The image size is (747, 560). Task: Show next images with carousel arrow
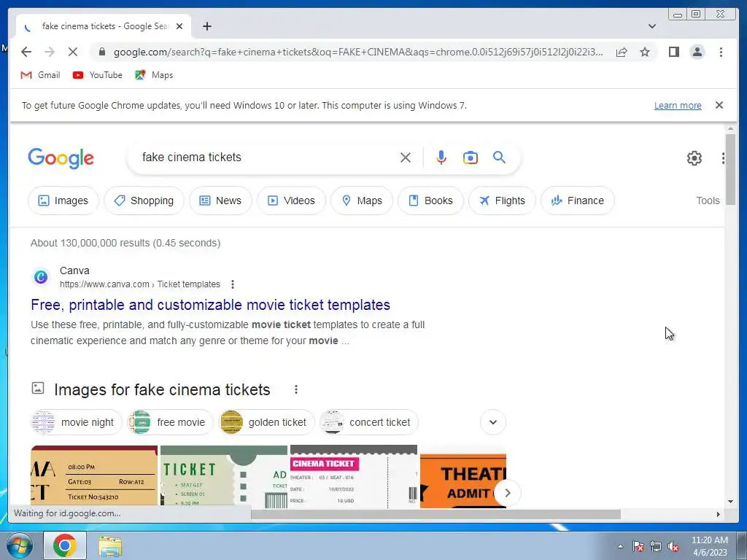[508, 494]
